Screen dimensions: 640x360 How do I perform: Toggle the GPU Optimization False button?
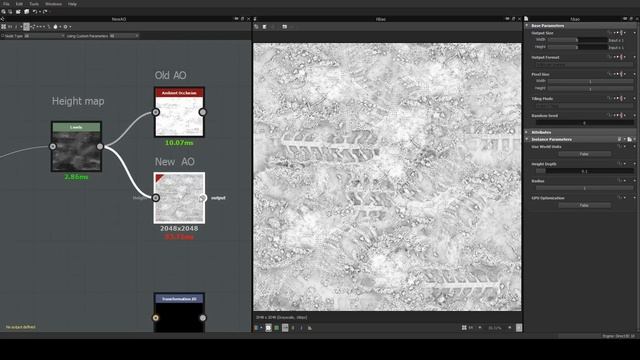(584, 205)
